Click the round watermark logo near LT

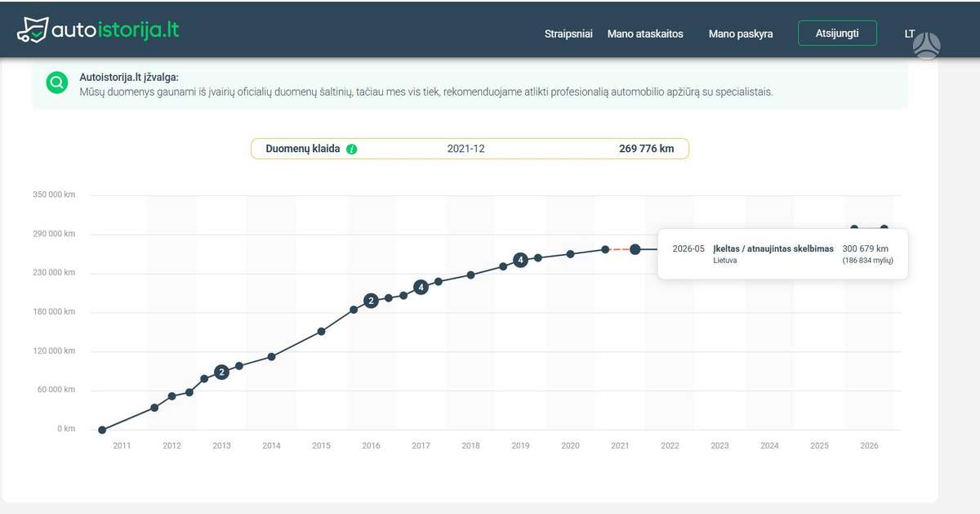tap(927, 46)
